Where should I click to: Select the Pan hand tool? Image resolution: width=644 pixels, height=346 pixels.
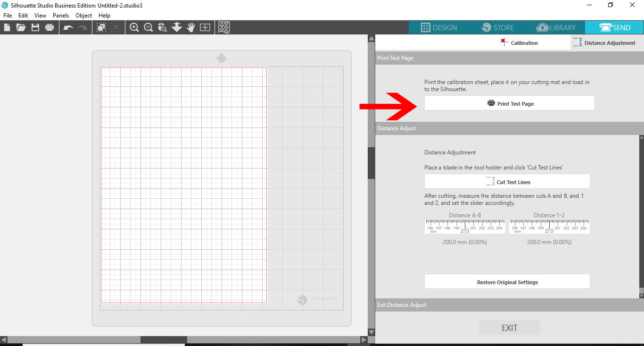(x=191, y=27)
